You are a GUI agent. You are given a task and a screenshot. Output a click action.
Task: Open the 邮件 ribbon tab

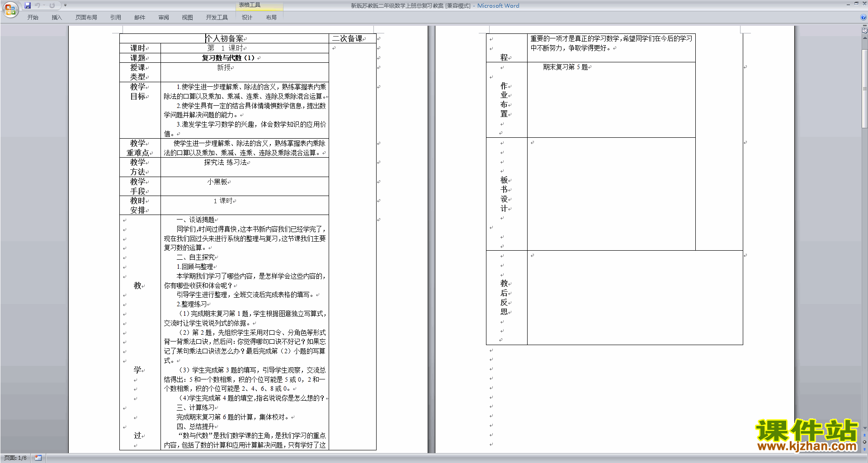point(140,18)
